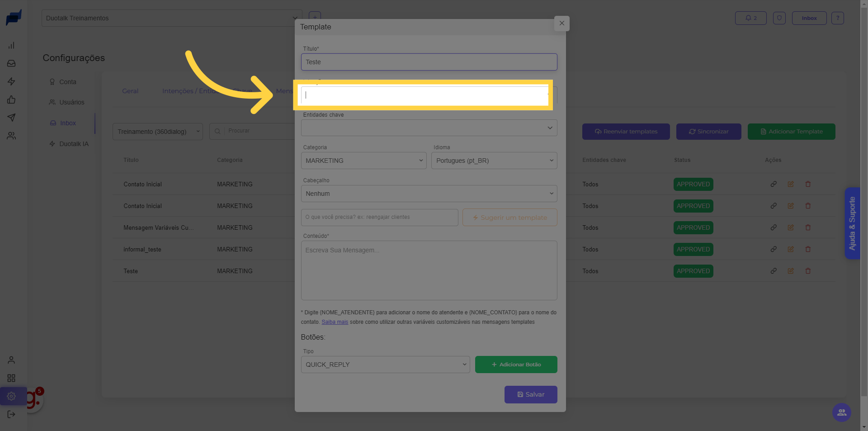Open the Idioma Portugues dropdown
The image size is (868, 431).
tap(494, 161)
